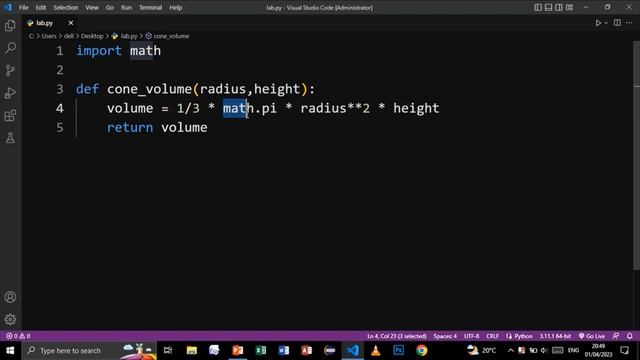Open Customize Layout options
The image size is (640, 360).
point(569,7)
